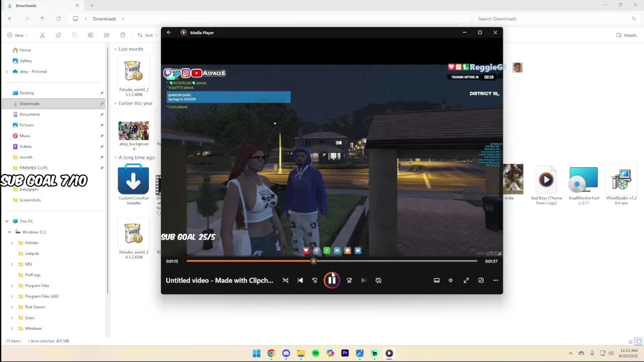Viewport: 644px width, 362px height.
Task: Open the sounds folder in navigation pane
Action: (x=26, y=157)
